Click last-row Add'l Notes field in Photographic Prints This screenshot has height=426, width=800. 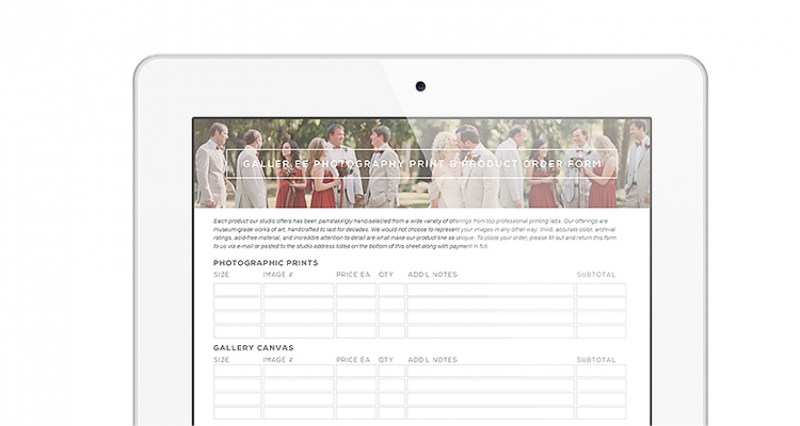pos(490,332)
